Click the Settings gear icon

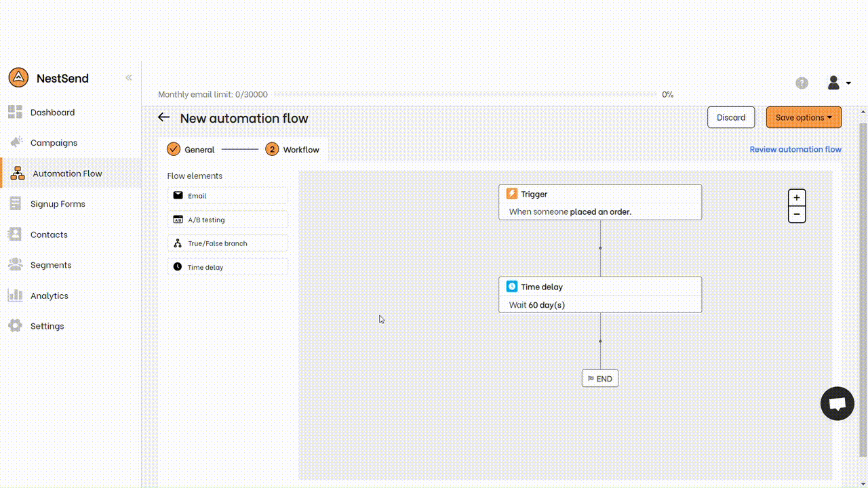[x=15, y=326]
